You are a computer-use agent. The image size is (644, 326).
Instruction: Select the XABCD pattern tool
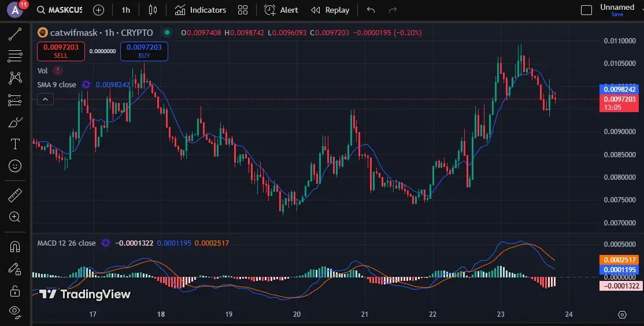[x=15, y=77]
